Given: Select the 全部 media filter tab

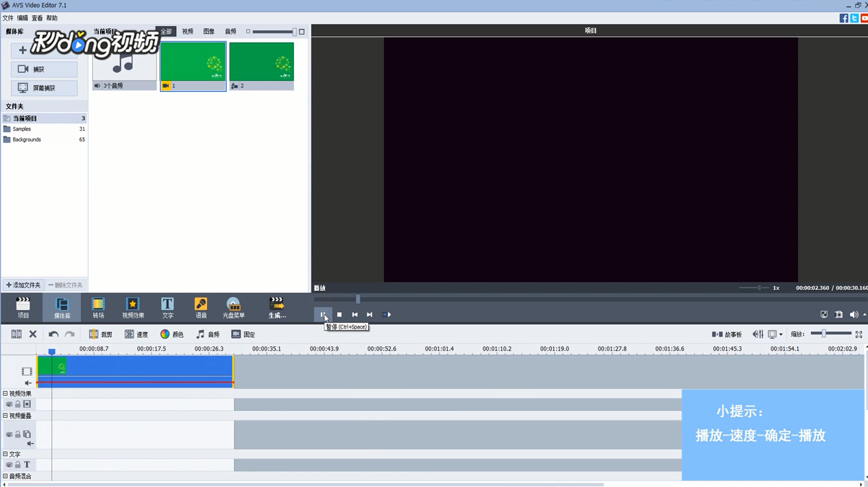Looking at the screenshot, I should coord(166,32).
